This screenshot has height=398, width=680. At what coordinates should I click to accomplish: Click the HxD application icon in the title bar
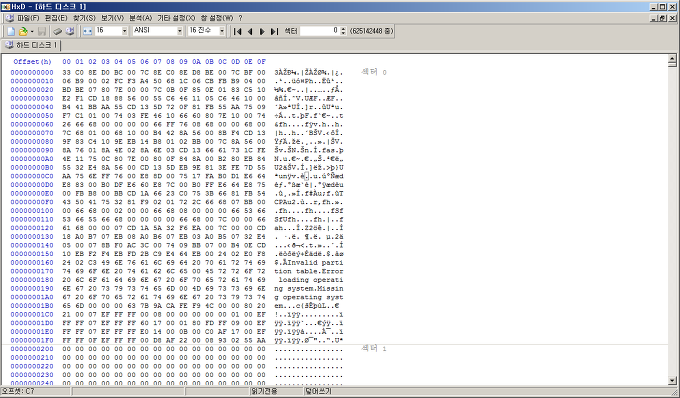tap(5, 7)
